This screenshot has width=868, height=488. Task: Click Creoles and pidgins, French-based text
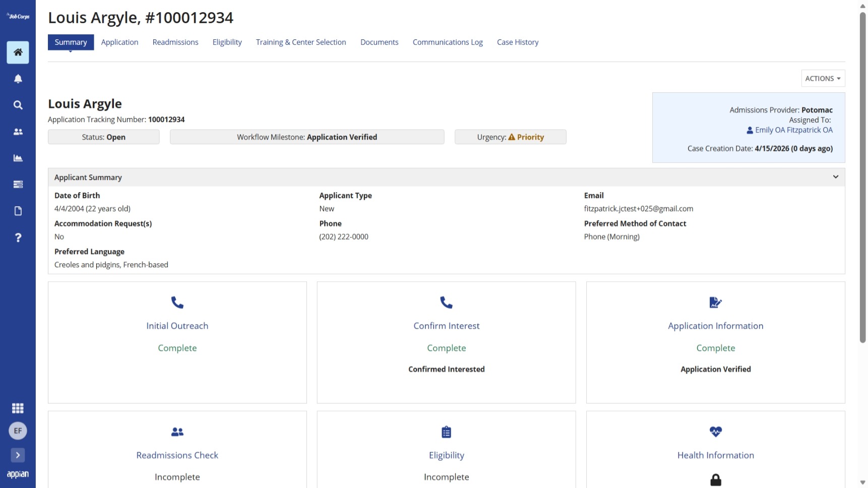click(x=111, y=265)
